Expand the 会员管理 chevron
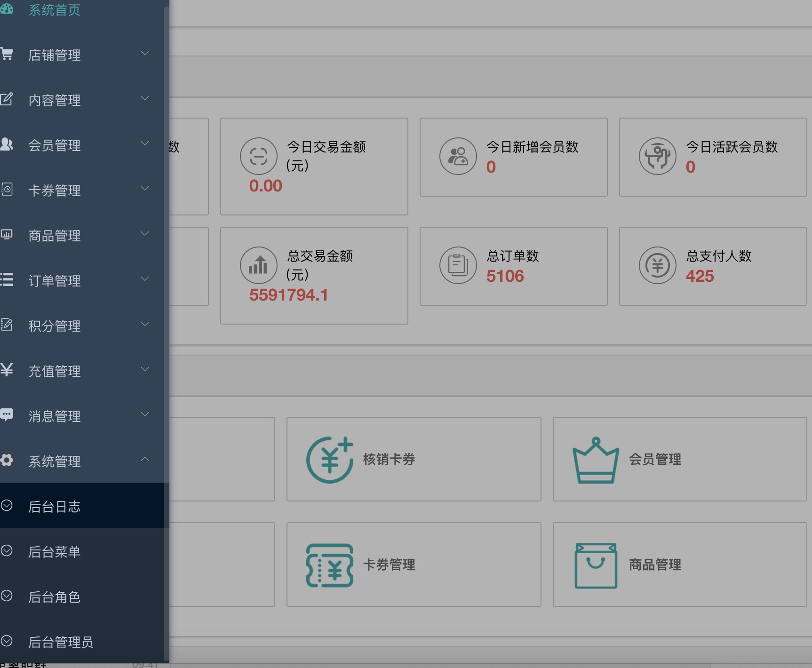The image size is (812, 668). click(145, 143)
